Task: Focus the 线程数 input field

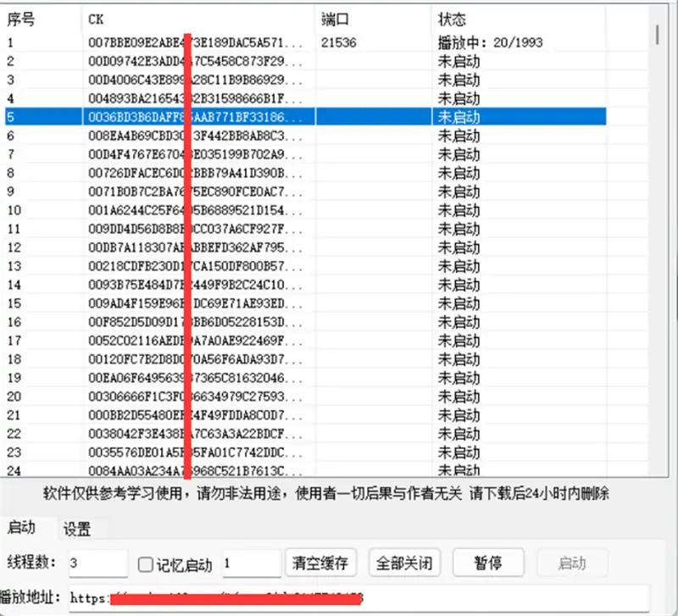Action: click(97, 563)
